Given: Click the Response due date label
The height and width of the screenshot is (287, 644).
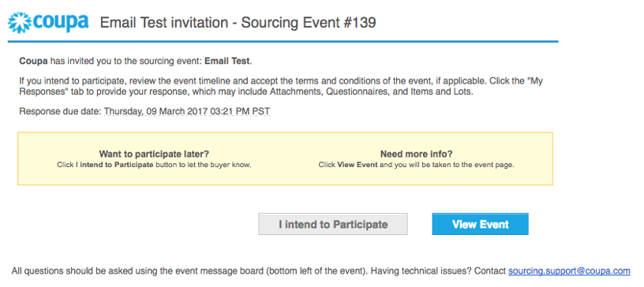Looking at the screenshot, I should coord(60,111).
